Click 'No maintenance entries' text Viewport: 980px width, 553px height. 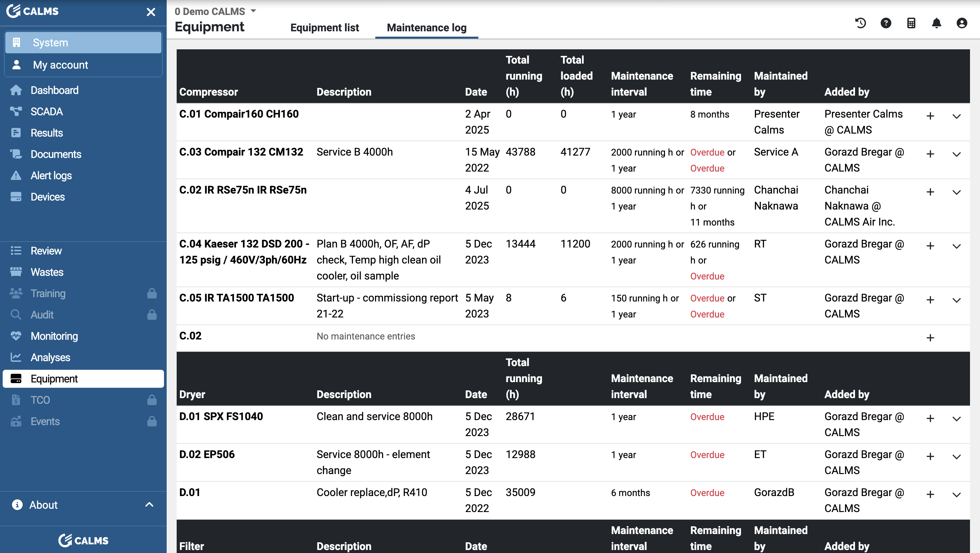[366, 336]
